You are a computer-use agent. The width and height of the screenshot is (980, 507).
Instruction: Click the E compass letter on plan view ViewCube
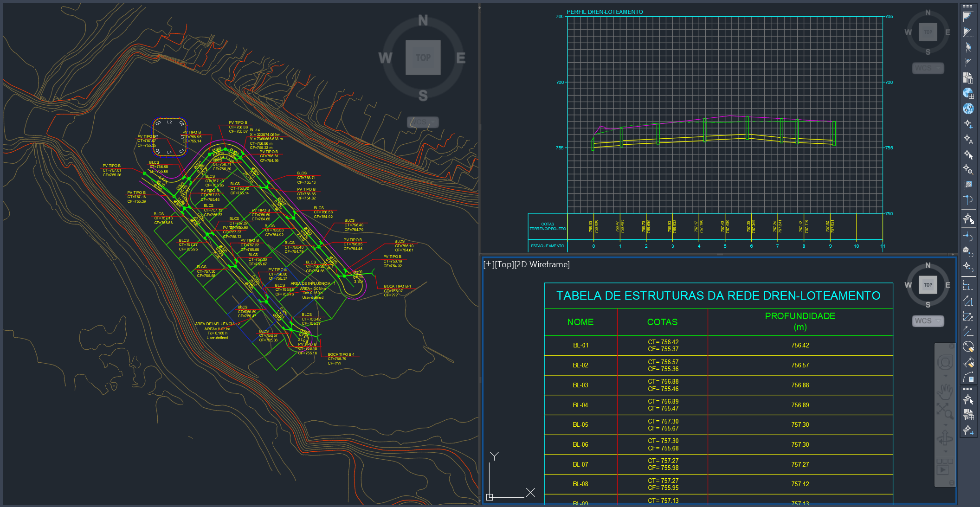[x=461, y=58]
